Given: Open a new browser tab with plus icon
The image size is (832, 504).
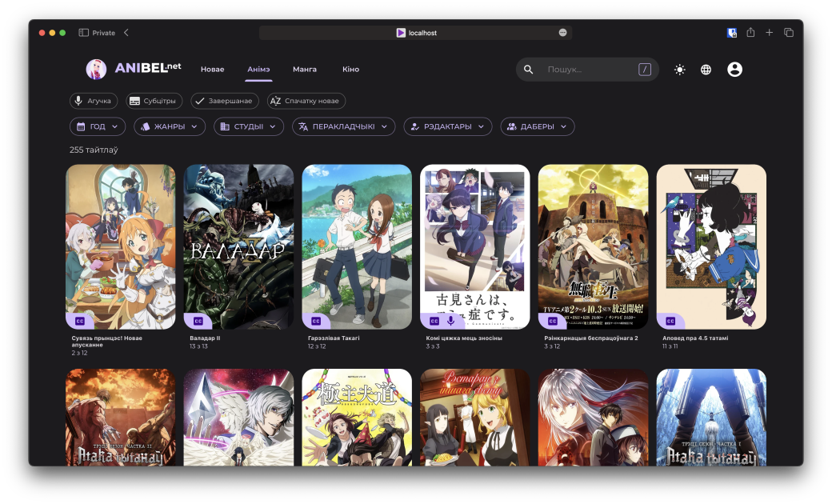Looking at the screenshot, I should [769, 32].
